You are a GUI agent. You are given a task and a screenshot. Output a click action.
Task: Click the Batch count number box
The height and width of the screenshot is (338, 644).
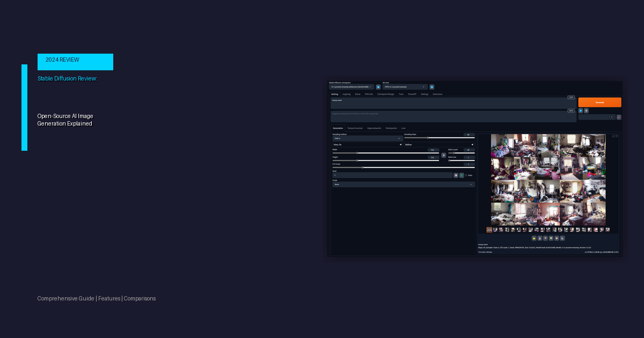pyautogui.click(x=469, y=150)
